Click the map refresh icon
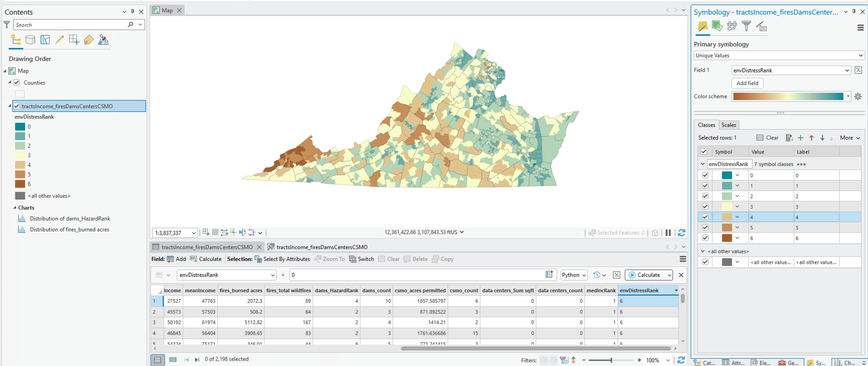Viewport: 868px width, 366px height. [681, 233]
